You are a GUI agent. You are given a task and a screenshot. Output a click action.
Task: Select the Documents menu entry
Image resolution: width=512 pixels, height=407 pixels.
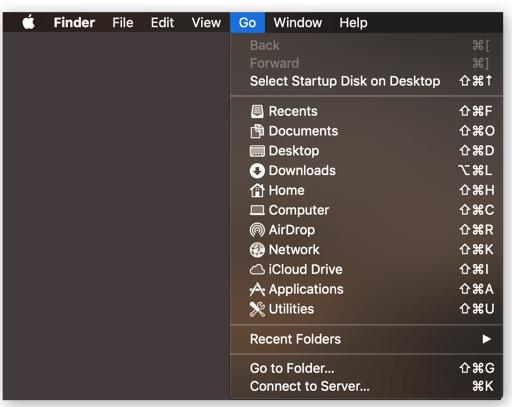point(366,131)
